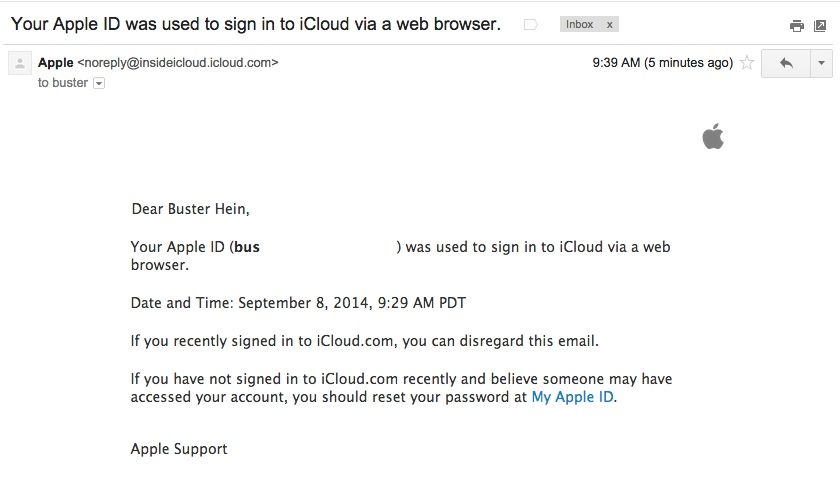Screen dimensions: 840x479
Task: Click the email subject line
Action: 255,24
